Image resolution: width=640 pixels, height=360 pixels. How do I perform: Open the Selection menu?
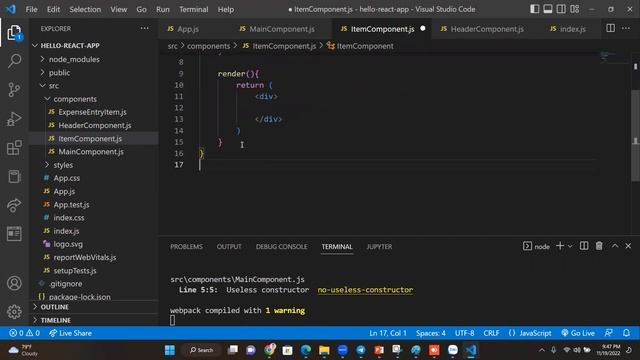[x=85, y=9]
